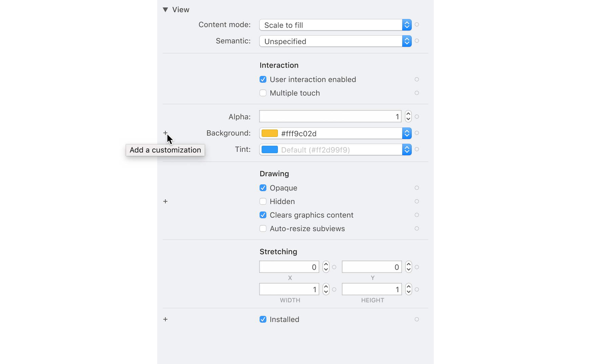591x364 pixels.
Task: Enable the Multiple touch checkbox
Action: [x=263, y=93]
